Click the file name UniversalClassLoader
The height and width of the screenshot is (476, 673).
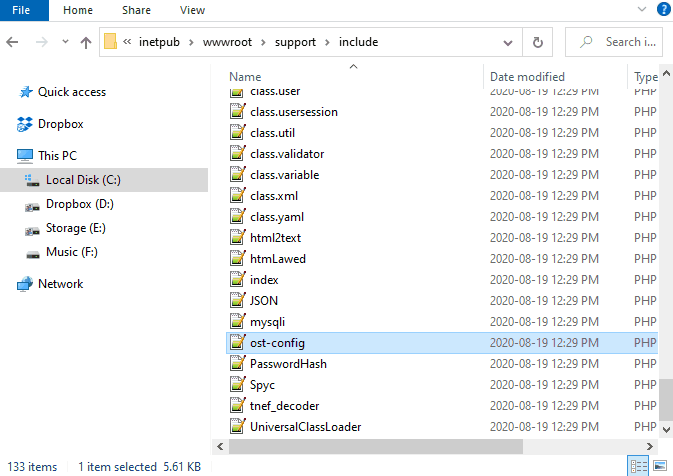[306, 427]
